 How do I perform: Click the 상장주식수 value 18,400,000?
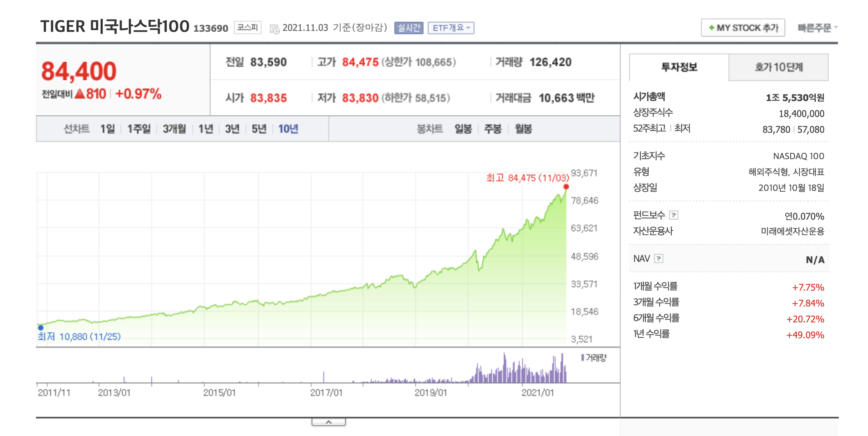[x=802, y=114]
